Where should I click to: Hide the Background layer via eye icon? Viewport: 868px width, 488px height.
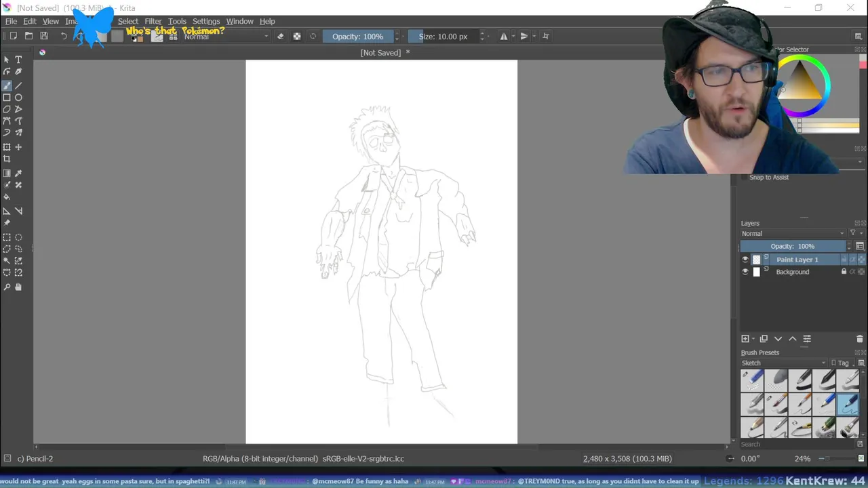[x=745, y=272]
